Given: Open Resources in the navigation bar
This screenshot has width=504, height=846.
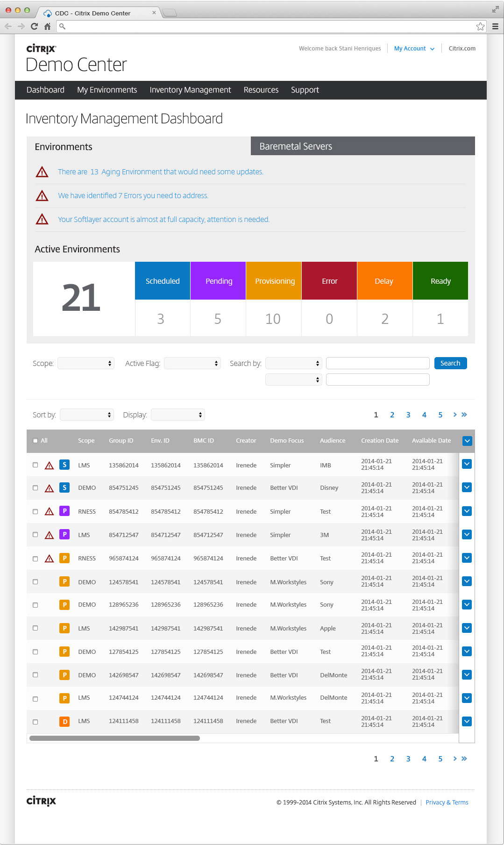Looking at the screenshot, I should tap(261, 90).
